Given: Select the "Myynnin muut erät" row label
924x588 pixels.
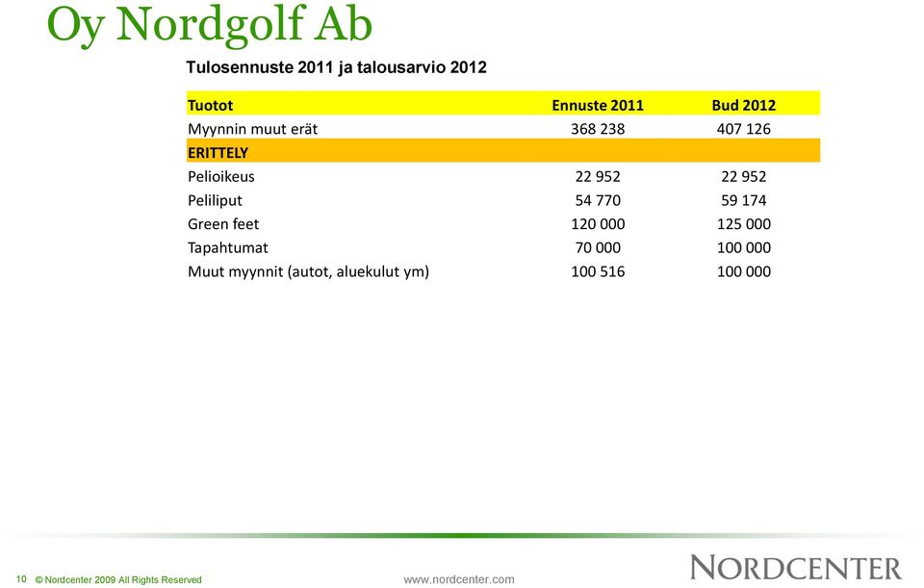Looking at the screenshot, I should pos(253,129).
